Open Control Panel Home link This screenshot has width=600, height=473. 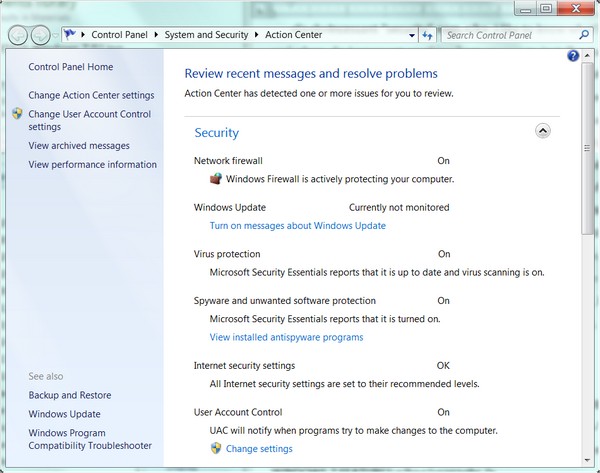click(x=71, y=67)
